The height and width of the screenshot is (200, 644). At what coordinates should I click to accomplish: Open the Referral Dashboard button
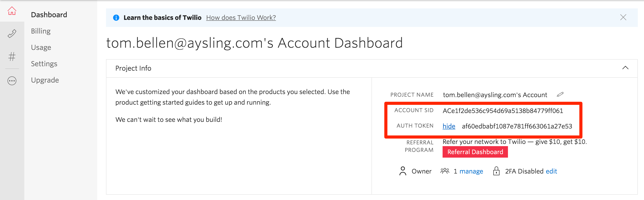(475, 152)
